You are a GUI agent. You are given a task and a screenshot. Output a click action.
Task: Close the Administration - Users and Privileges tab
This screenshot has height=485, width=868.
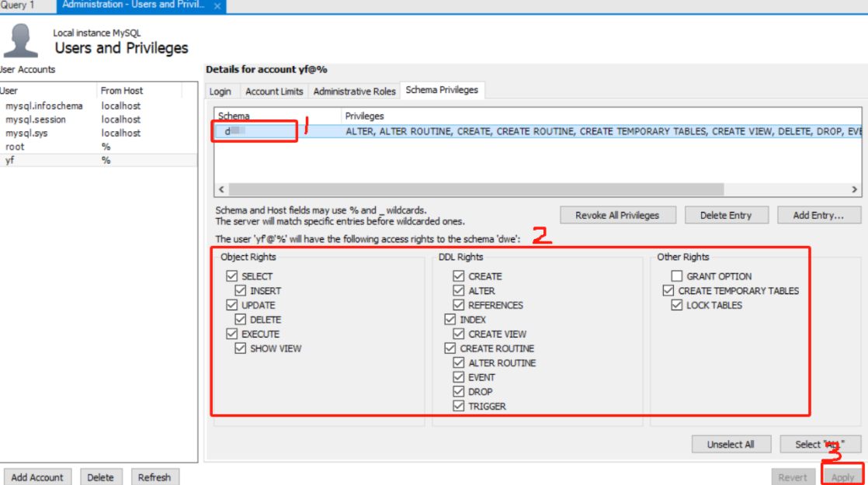pyautogui.click(x=217, y=6)
